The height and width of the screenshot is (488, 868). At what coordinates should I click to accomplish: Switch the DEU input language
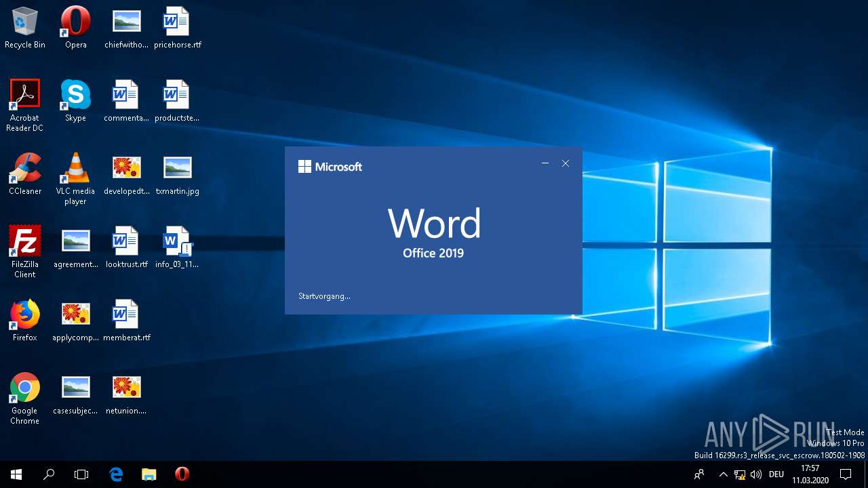(x=776, y=474)
